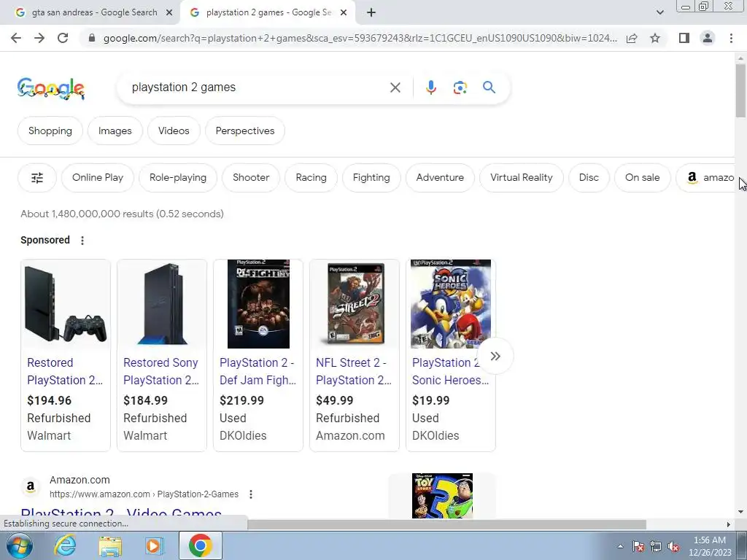The image size is (747, 560).
Task: View site information lock icon
Action: [x=92, y=38]
